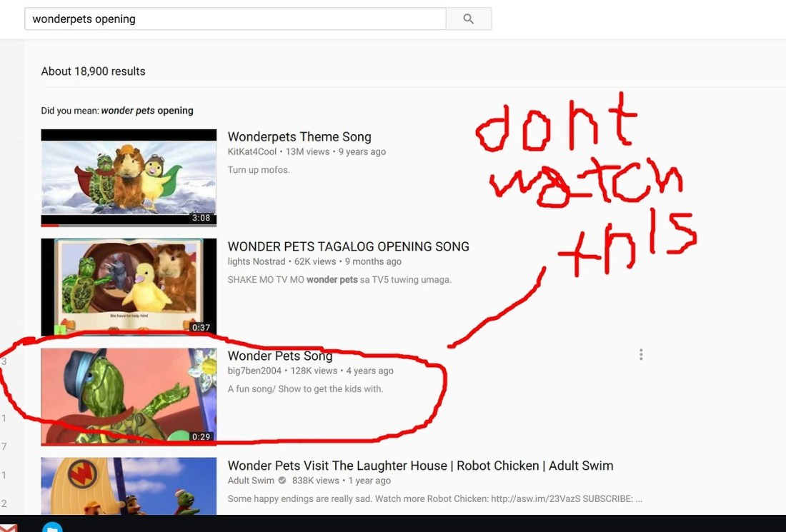Viewport: 786px width, 532px height.
Task: Click the 3:08 duration badge
Action: click(x=201, y=218)
